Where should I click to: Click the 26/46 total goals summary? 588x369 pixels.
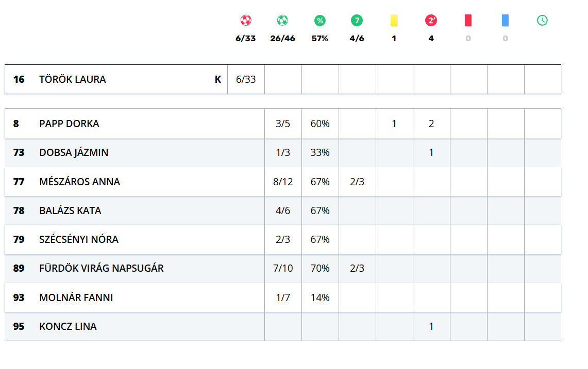click(x=282, y=39)
